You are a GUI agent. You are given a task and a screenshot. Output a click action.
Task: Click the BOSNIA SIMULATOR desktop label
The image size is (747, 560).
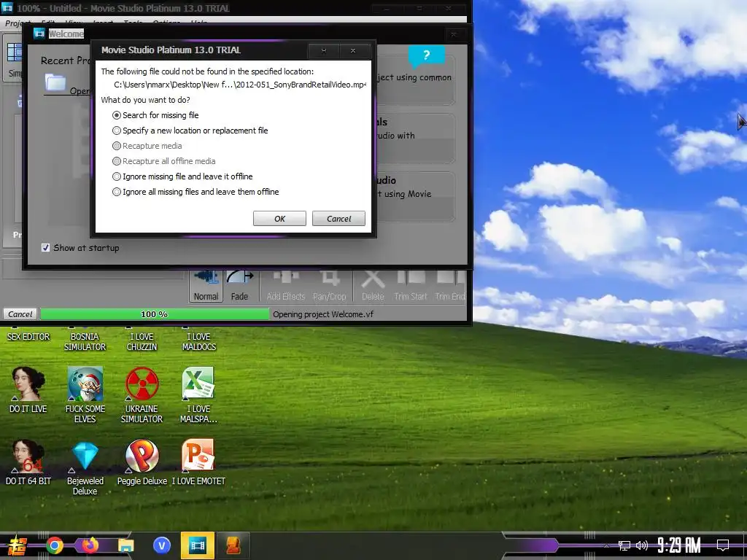85,341
